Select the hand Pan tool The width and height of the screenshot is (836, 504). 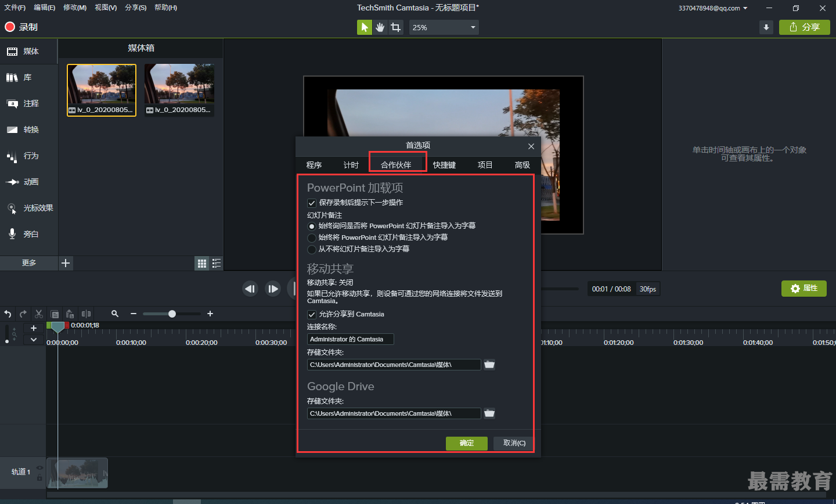(380, 27)
